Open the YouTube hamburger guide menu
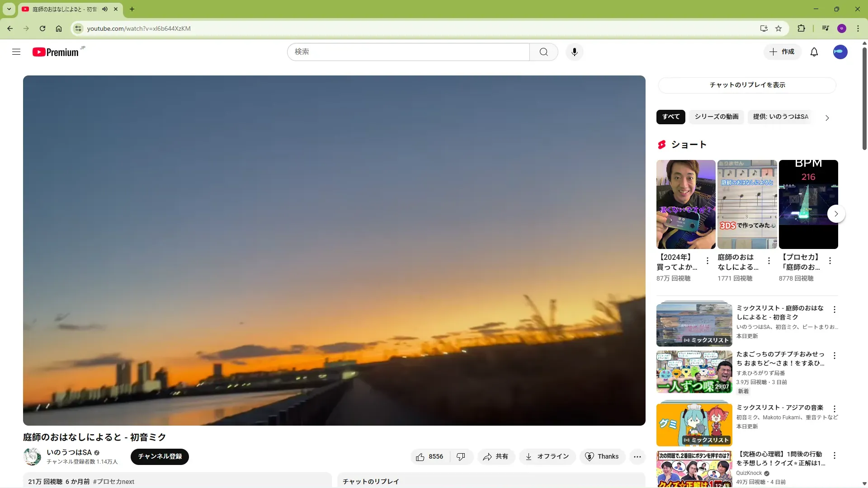The image size is (868, 488). click(16, 52)
